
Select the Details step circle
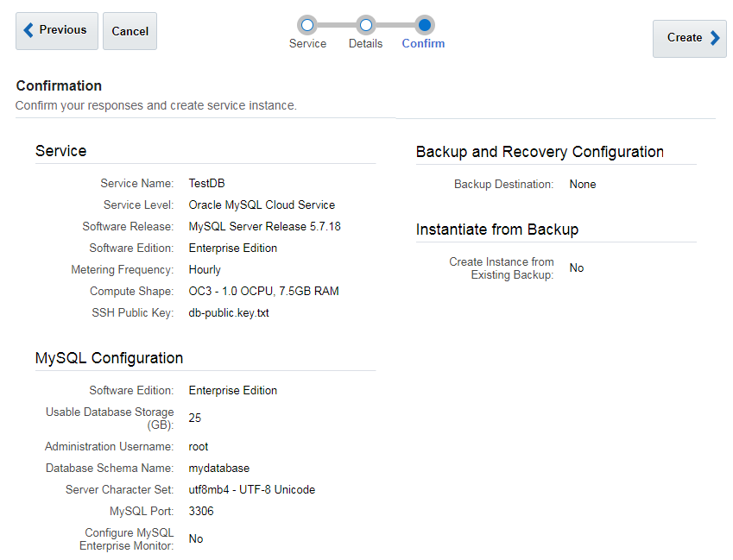(366, 25)
